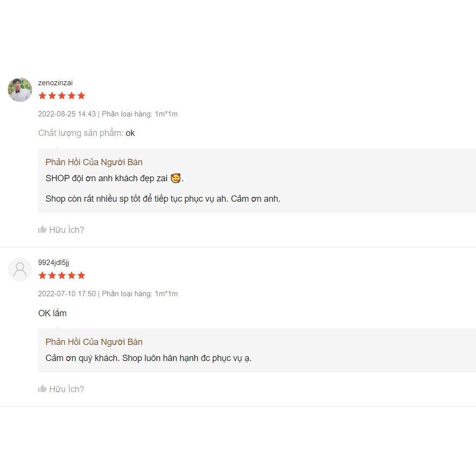Click "Hữu Ích?" under 9924jdl5jj's review
The height and width of the screenshot is (476, 476).
[x=67, y=389]
